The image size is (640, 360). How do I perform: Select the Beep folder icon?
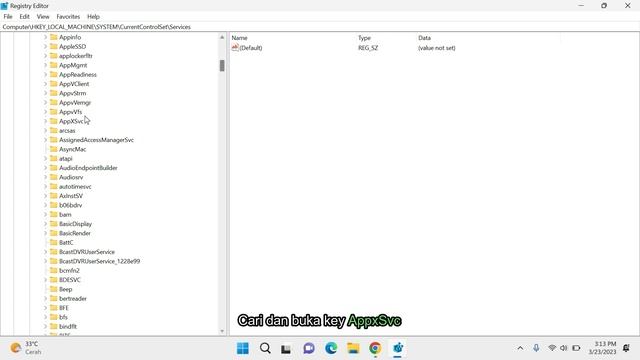tap(53, 289)
